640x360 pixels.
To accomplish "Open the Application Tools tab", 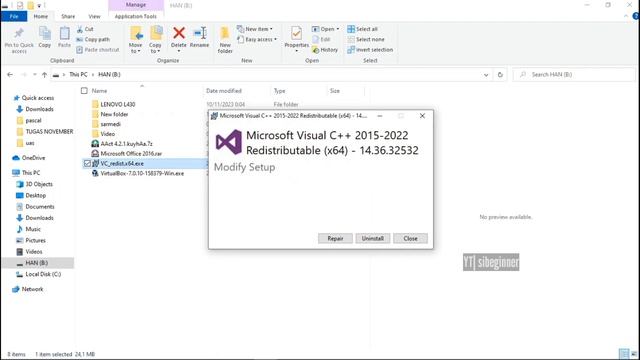I will (x=136, y=16).
